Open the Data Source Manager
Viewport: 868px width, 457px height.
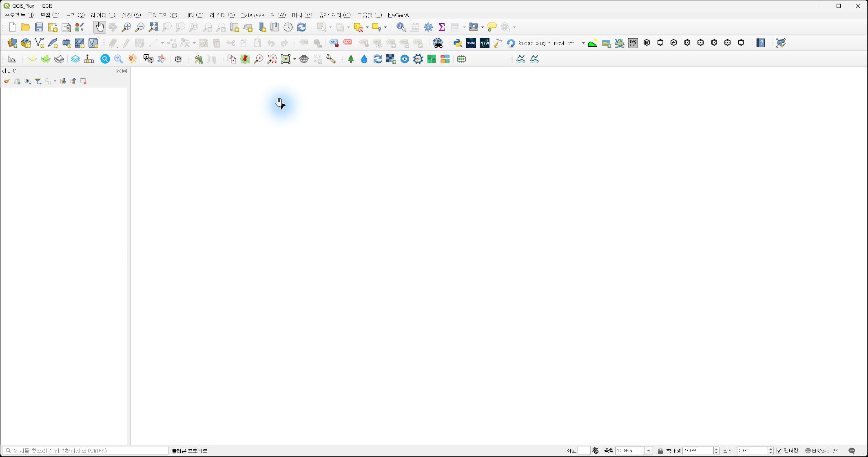click(x=12, y=43)
